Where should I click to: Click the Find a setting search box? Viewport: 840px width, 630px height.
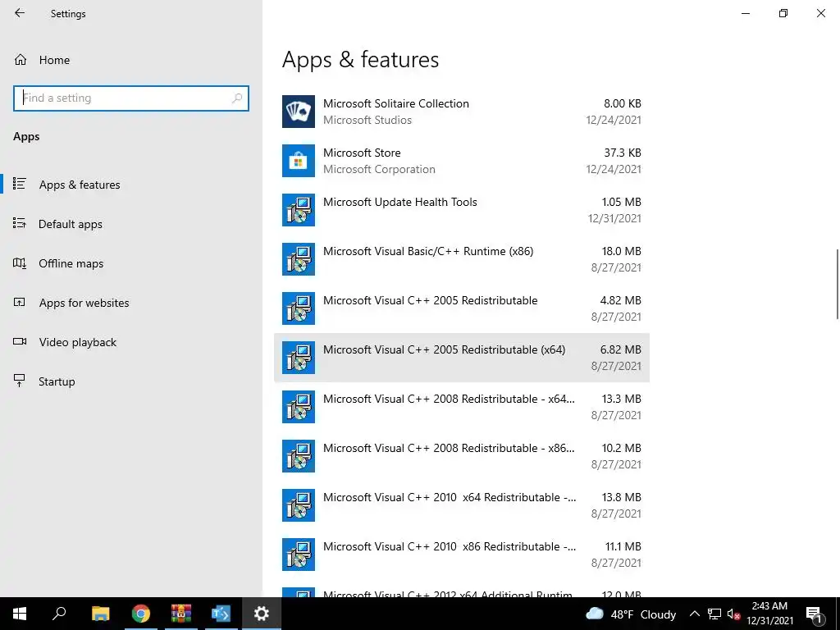131,98
